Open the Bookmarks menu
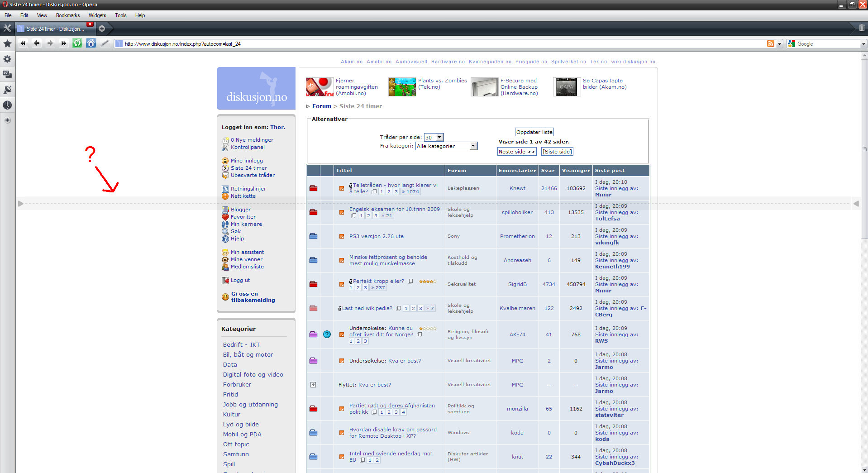The width and height of the screenshot is (868, 473). pos(68,15)
